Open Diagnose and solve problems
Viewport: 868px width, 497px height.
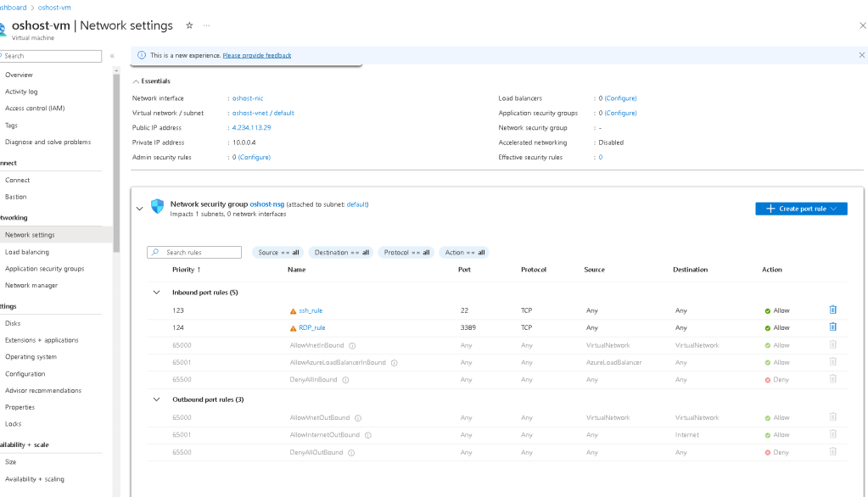coord(48,142)
